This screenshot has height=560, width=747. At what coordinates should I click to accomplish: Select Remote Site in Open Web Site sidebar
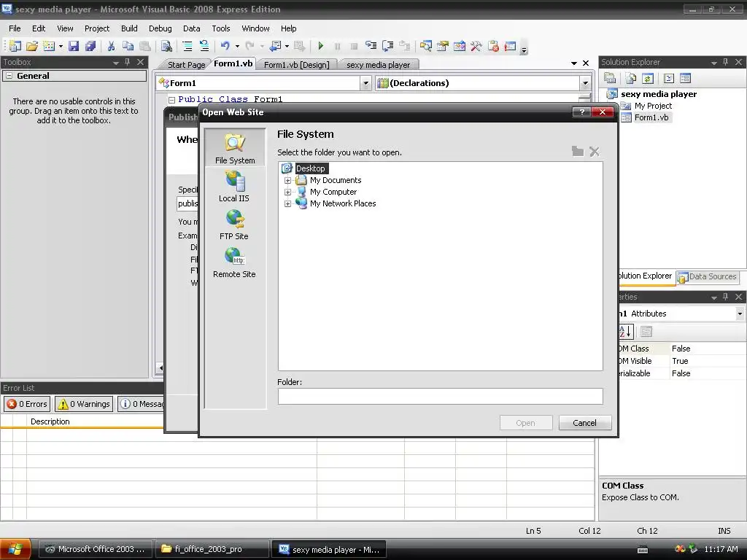[234, 262]
